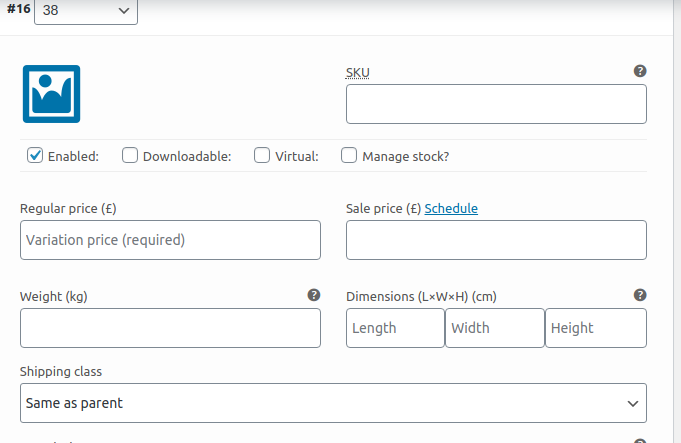
Task: Open the attribute dropdown showing 38
Action: (x=86, y=10)
